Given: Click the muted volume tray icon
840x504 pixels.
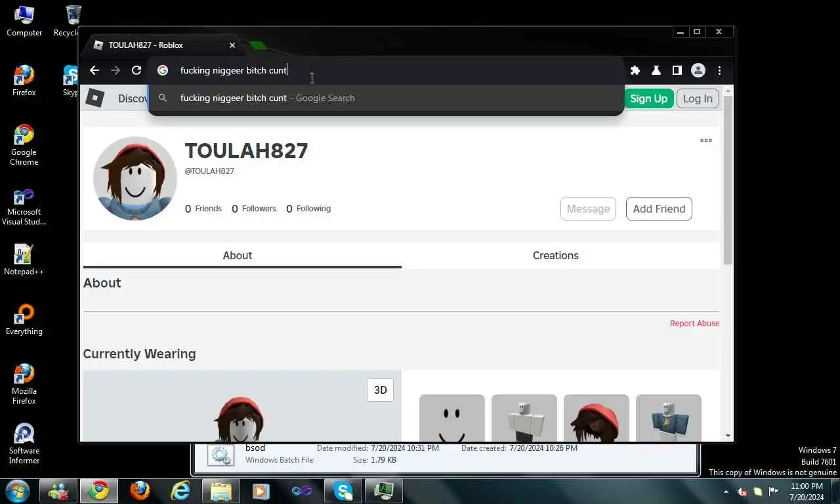Looking at the screenshot, I should (742, 492).
